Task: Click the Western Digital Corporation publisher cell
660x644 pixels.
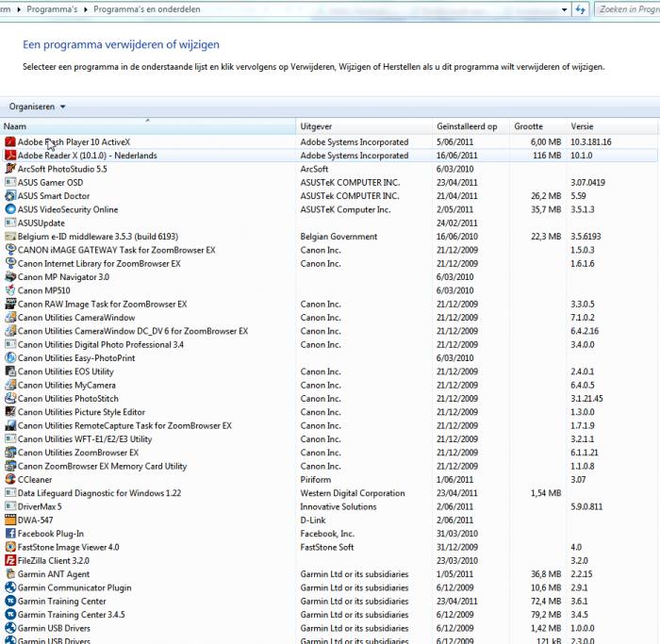Action: [353, 493]
